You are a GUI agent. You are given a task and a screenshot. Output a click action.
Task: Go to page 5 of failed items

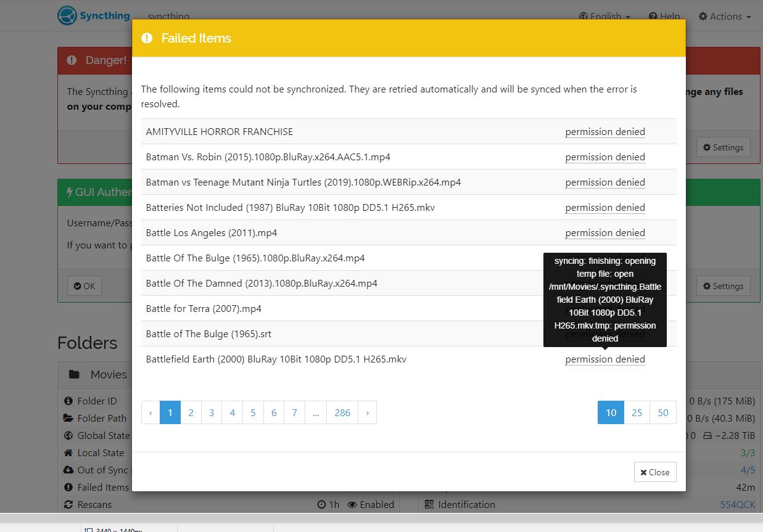coord(253,412)
